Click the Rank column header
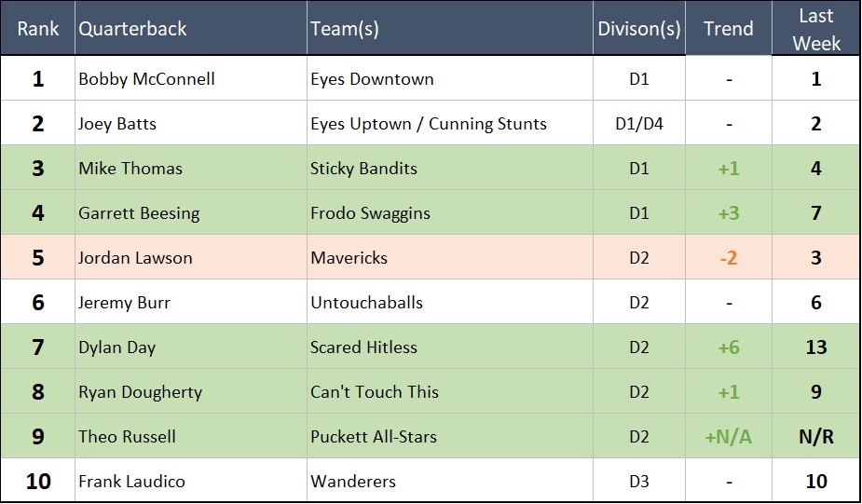The height and width of the screenshot is (504, 862). pyautogui.click(x=37, y=29)
